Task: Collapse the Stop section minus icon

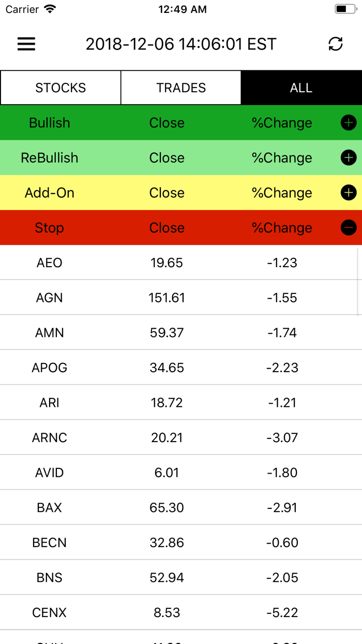Action: click(349, 227)
